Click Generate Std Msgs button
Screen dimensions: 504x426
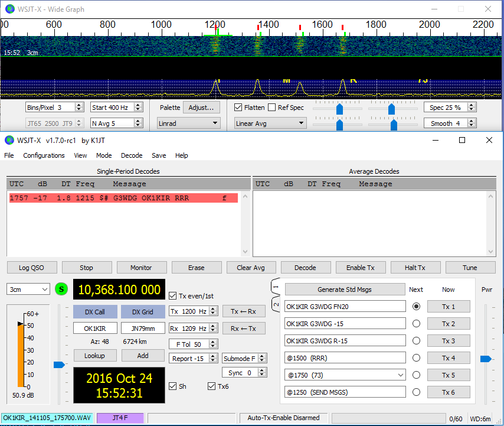pyautogui.click(x=345, y=290)
